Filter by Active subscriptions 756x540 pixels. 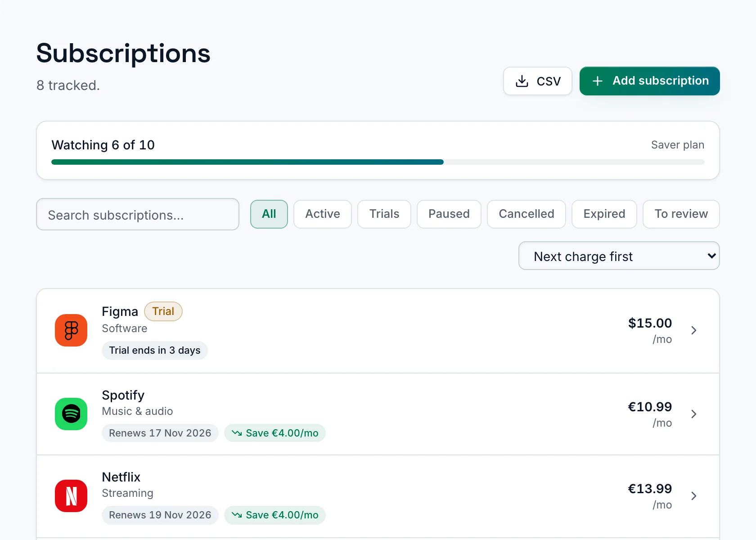[x=323, y=214]
